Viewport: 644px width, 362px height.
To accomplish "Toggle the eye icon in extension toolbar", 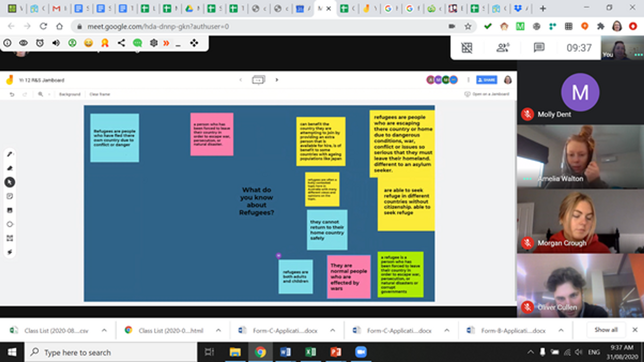I will (23, 43).
